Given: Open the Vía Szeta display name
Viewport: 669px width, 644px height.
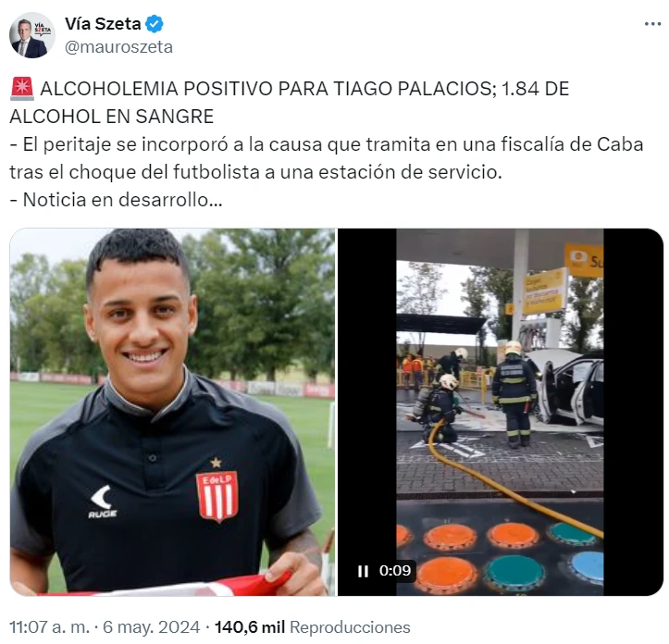Looking at the screenshot, I should pos(103,24).
